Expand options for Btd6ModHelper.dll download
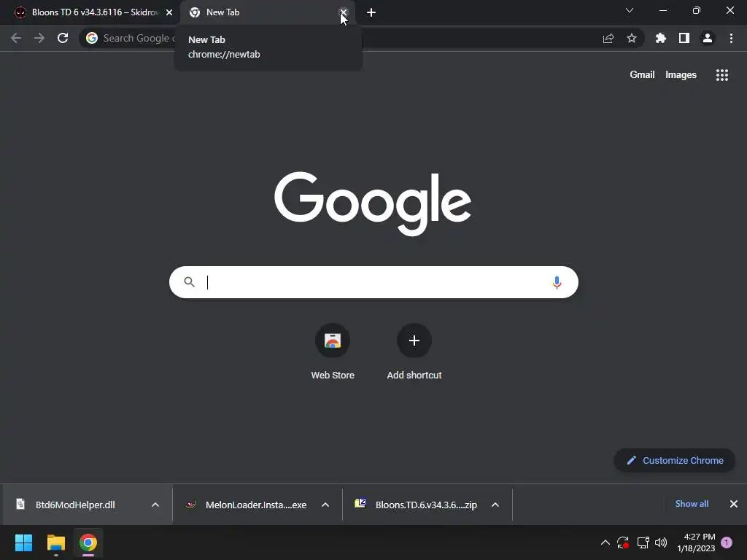Viewport: 747px width, 560px height. [155, 505]
